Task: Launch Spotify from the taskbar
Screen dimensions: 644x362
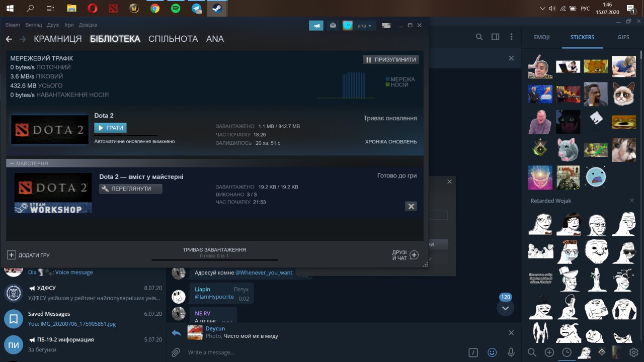Action: pos(176,8)
